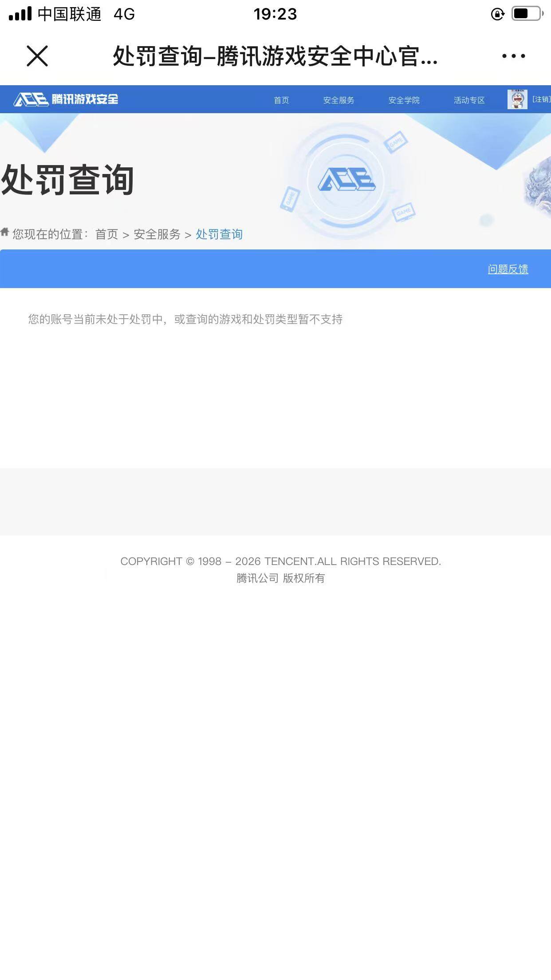Click the 处罚查询 page heading

point(67,180)
